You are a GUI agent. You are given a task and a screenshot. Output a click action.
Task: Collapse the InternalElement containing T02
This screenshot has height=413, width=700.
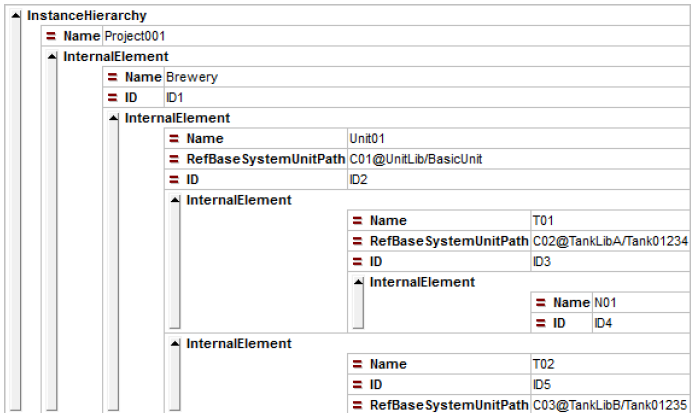(x=174, y=344)
